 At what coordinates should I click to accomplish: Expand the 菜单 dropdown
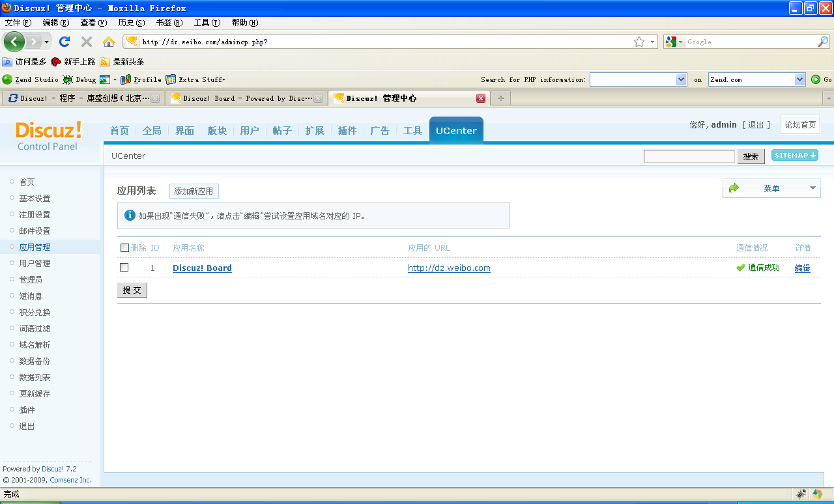tap(771, 188)
